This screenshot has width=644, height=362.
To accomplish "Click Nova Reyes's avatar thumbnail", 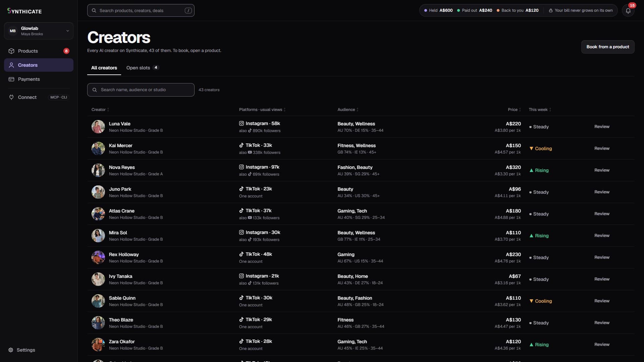I will click(x=98, y=170).
